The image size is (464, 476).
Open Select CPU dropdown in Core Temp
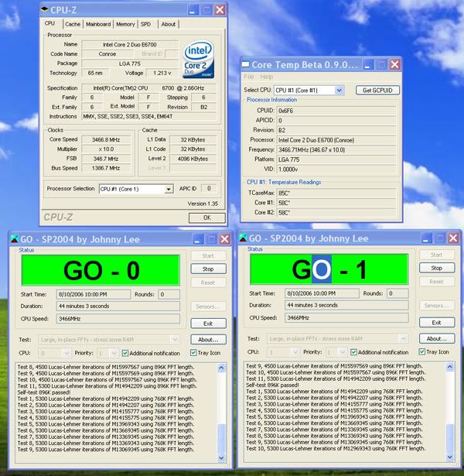[339, 90]
